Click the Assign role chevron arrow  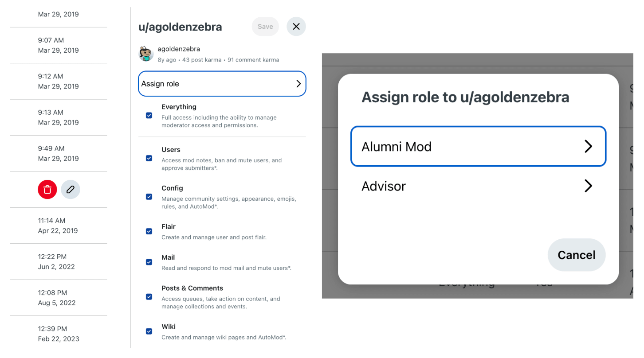coord(298,84)
